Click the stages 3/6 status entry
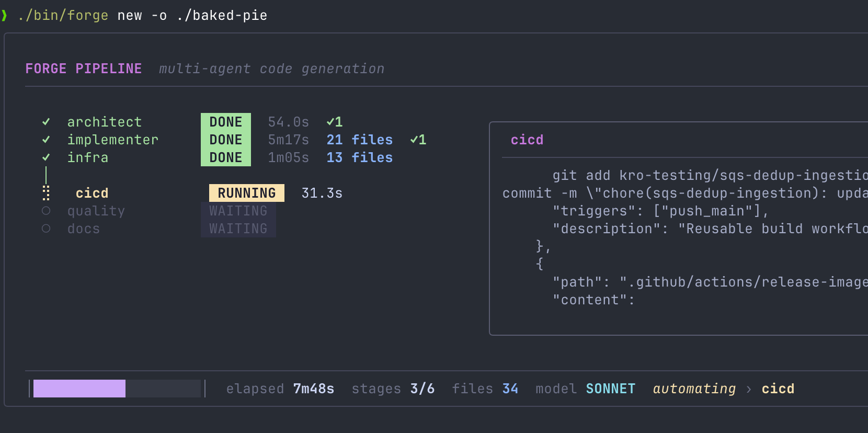 (x=393, y=389)
